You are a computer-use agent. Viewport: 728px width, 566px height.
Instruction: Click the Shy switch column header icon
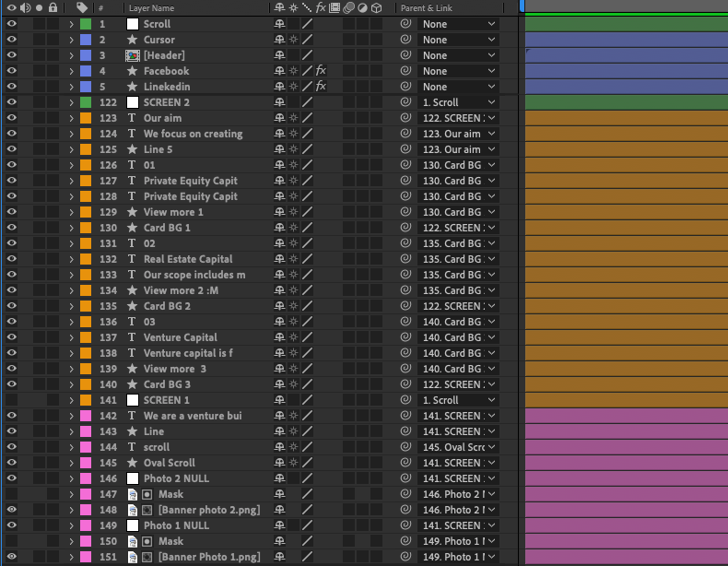pyautogui.click(x=279, y=7)
